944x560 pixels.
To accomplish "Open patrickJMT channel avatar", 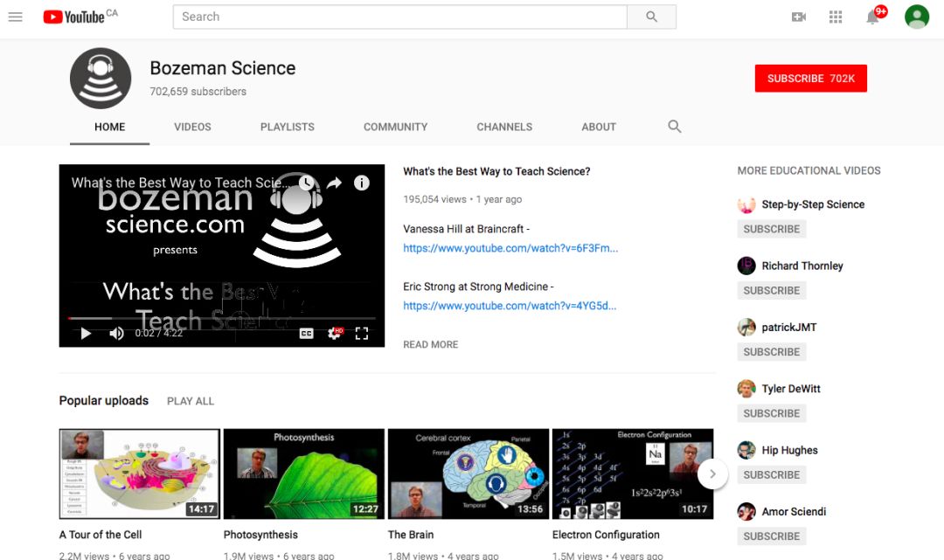I will pyautogui.click(x=746, y=328).
